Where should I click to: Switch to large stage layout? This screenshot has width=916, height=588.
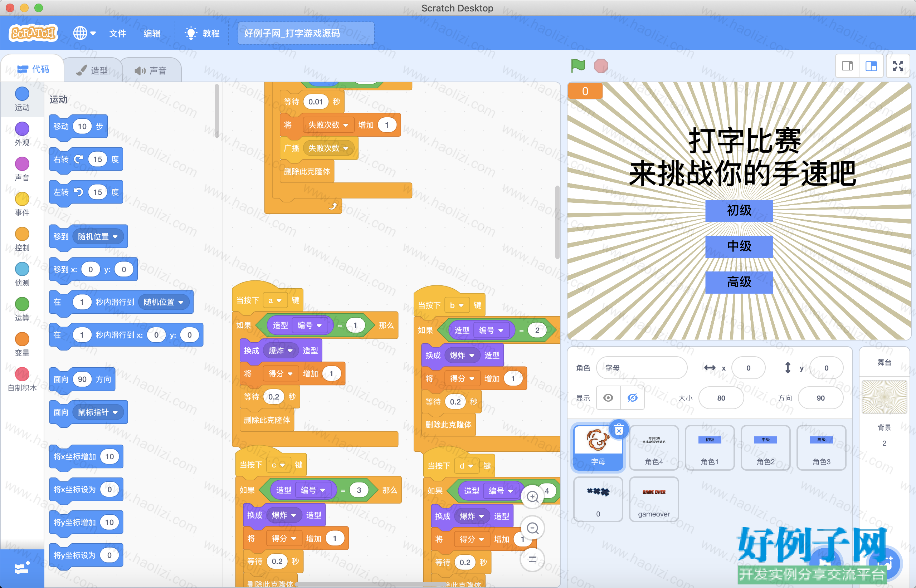[x=871, y=66]
